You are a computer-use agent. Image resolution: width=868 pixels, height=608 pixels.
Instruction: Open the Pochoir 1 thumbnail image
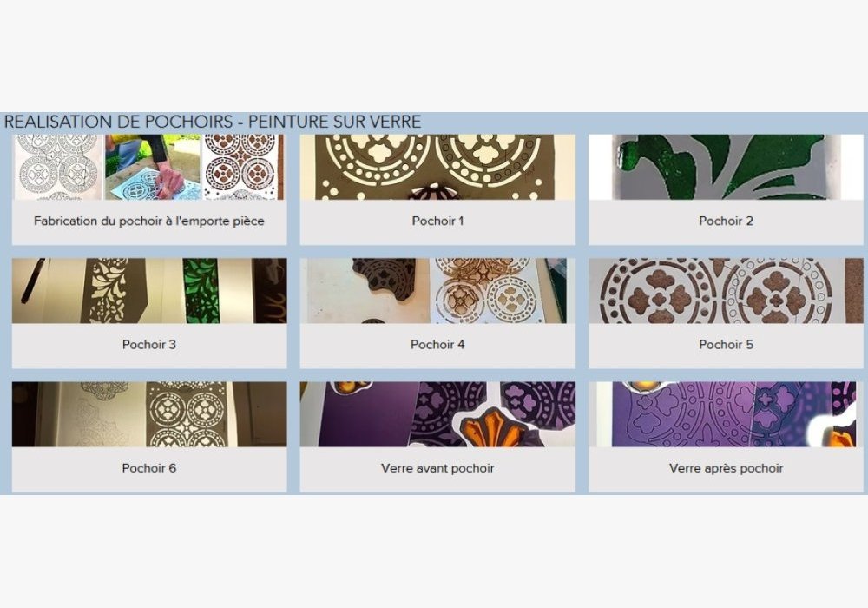pyautogui.click(x=437, y=167)
